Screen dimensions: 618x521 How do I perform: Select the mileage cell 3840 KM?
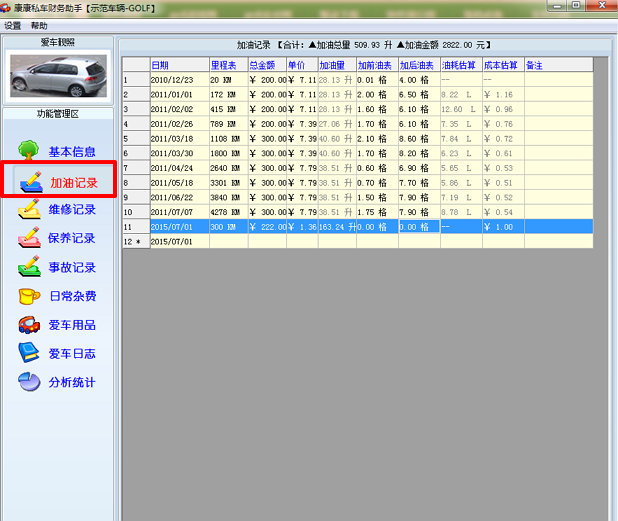click(229, 197)
